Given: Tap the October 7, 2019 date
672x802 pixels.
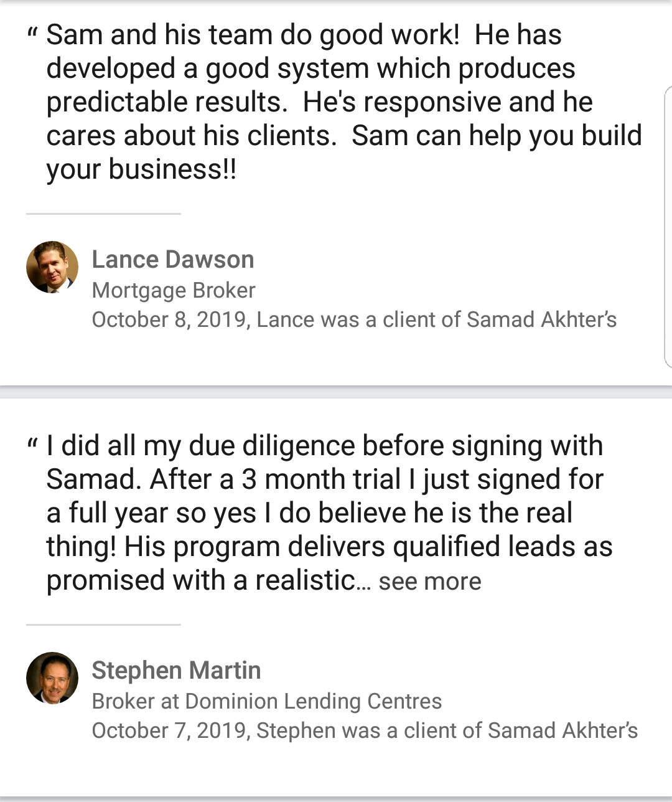Looking at the screenshot, I should [170, 730].
